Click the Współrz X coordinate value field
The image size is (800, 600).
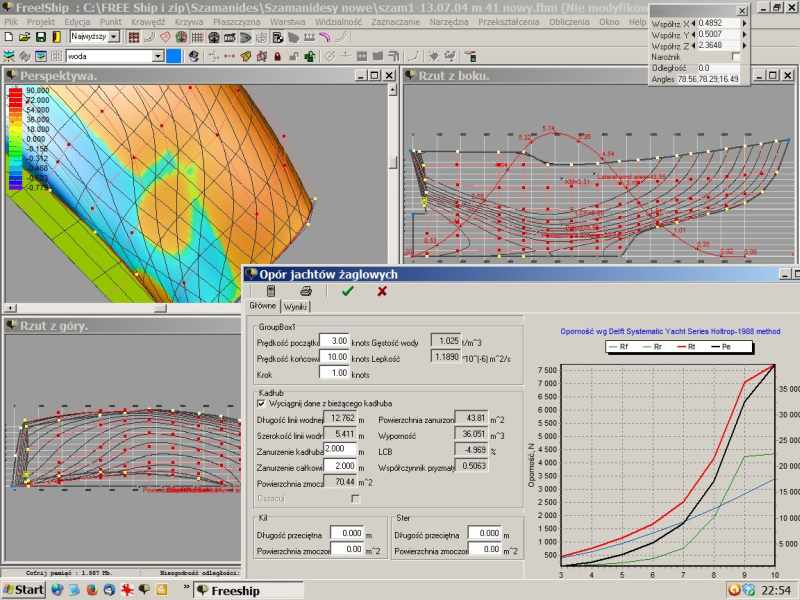719,23
